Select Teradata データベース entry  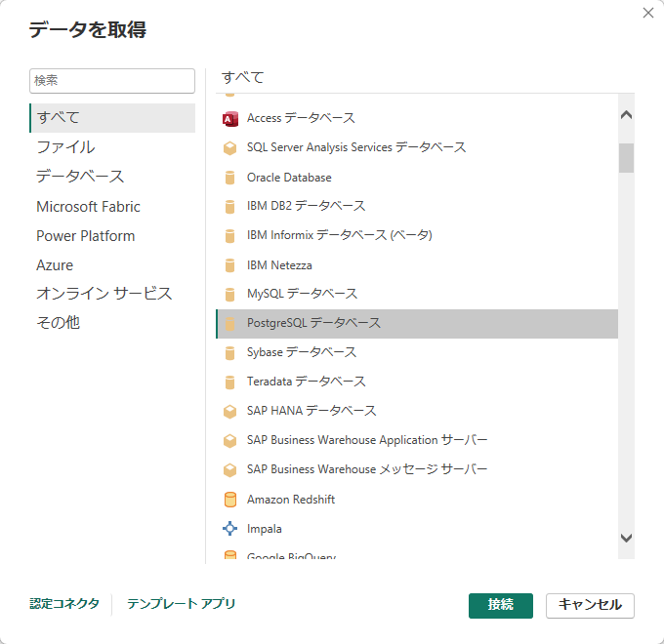307,382
